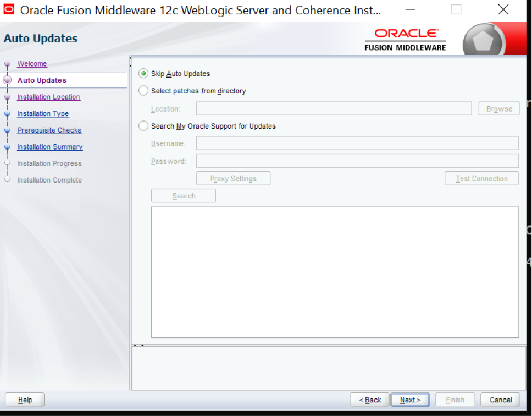View the Installation Summary step

50,147
